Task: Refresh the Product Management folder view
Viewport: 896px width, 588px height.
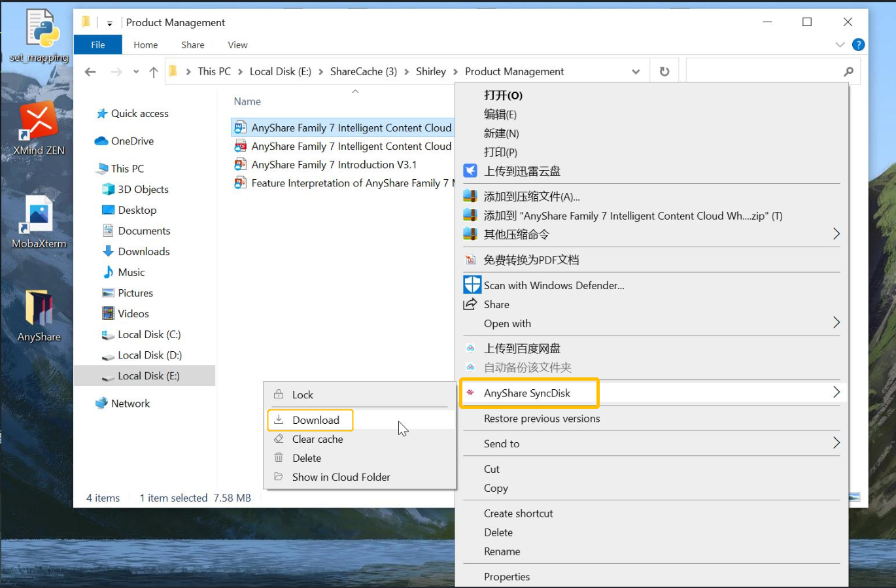Action: (664, 71)
